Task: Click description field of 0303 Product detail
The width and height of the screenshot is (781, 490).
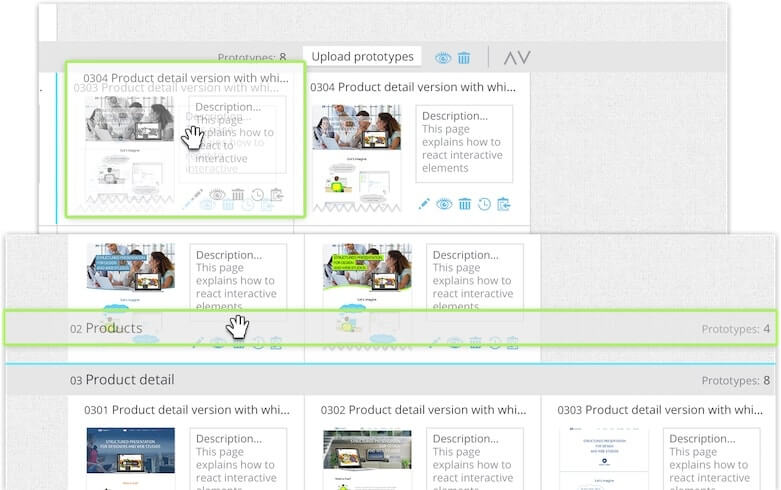Action: [x=711, y=458]
